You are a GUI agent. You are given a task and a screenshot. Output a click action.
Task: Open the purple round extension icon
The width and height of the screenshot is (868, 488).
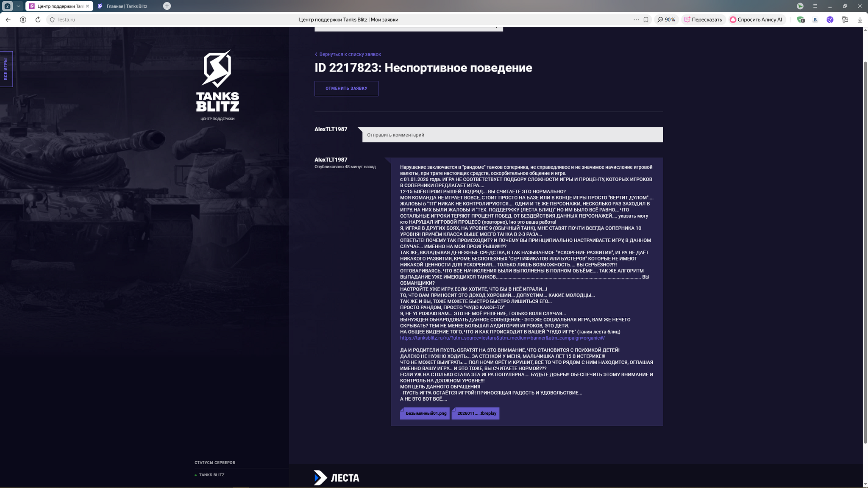830,19
